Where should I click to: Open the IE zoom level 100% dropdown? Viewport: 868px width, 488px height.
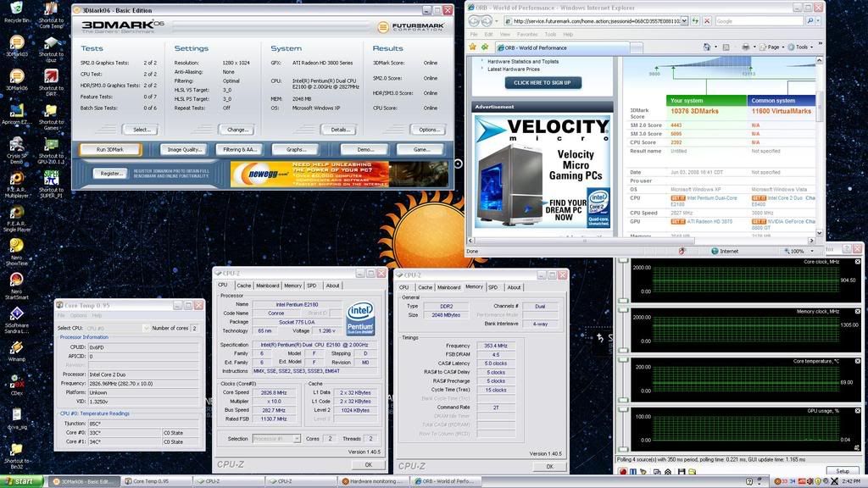tap(813, 251)
